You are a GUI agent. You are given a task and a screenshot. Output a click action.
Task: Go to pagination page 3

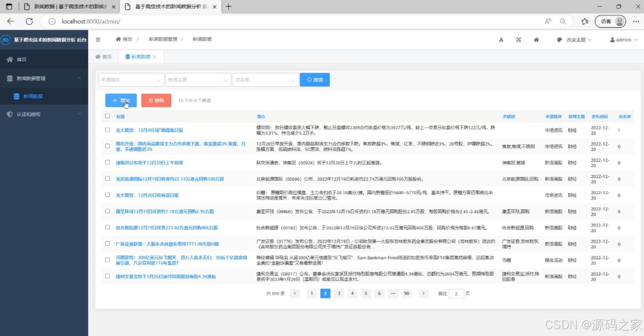tap(339, 293)
